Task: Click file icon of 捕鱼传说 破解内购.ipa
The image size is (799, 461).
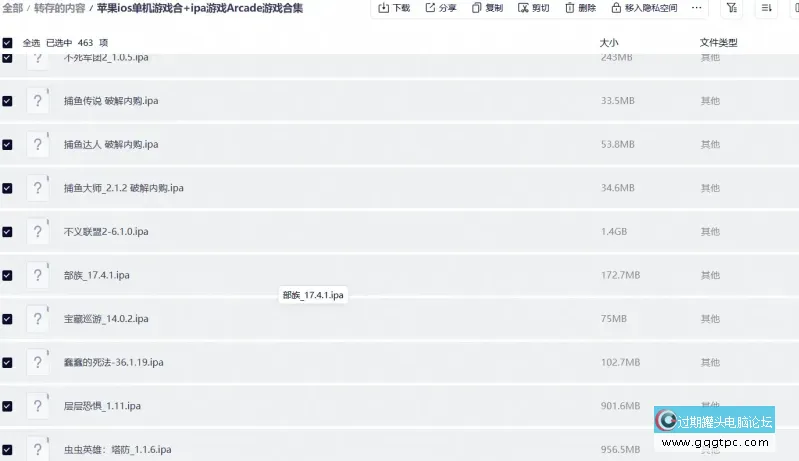Action: [x=38, y=101]
